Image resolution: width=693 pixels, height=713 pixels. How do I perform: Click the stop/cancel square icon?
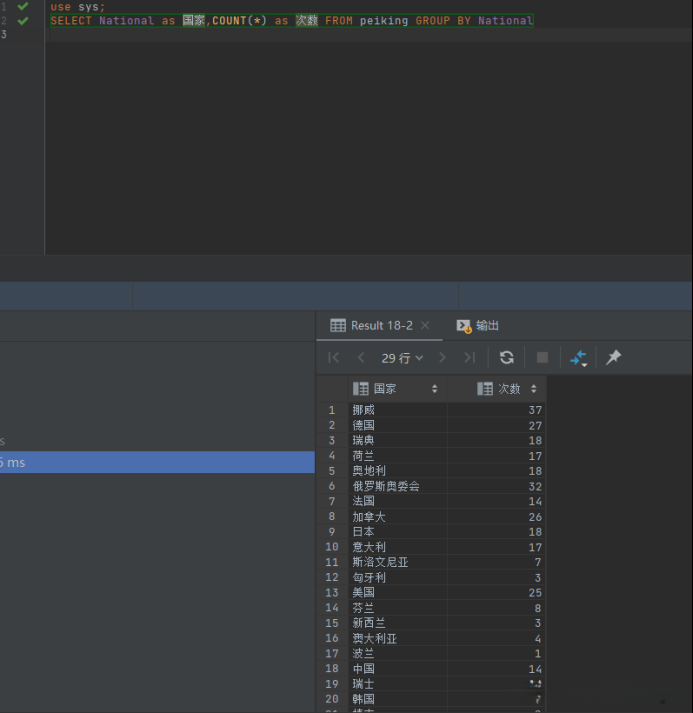pos(542,357)
